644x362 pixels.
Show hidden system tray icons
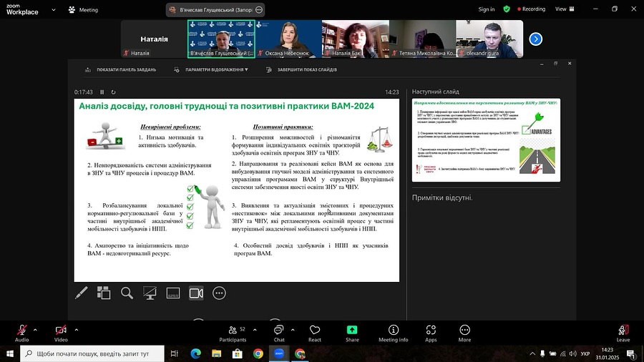(x=532, y=353)
